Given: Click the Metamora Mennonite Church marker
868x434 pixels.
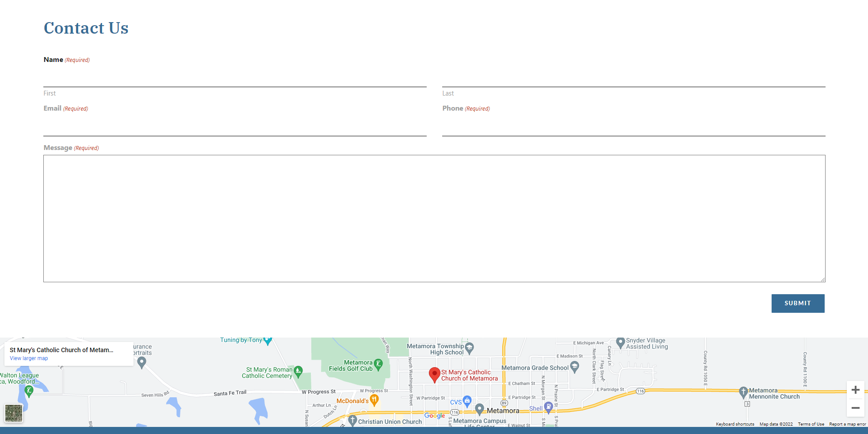Looking at the screenshot, I should click(743, 392).
